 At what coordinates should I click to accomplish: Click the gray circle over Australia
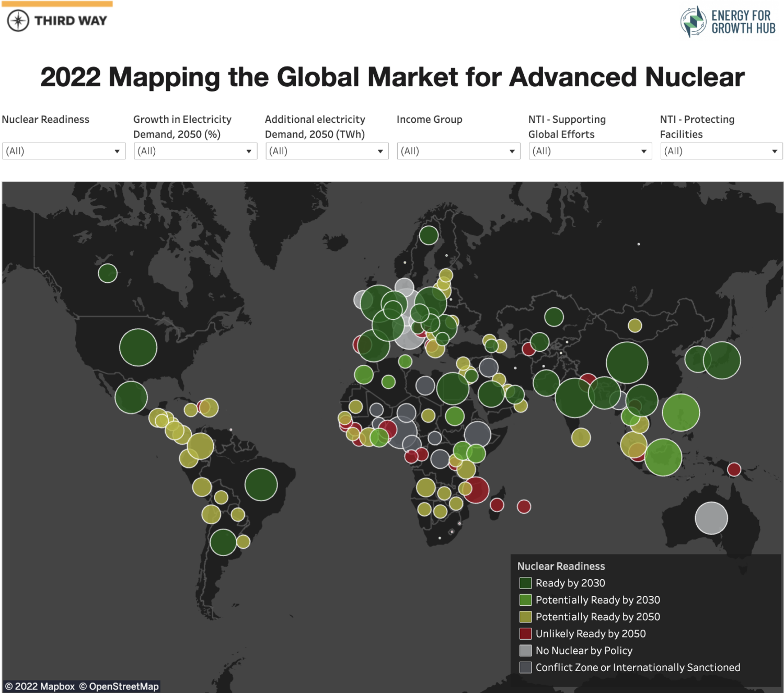pos(711,517)
